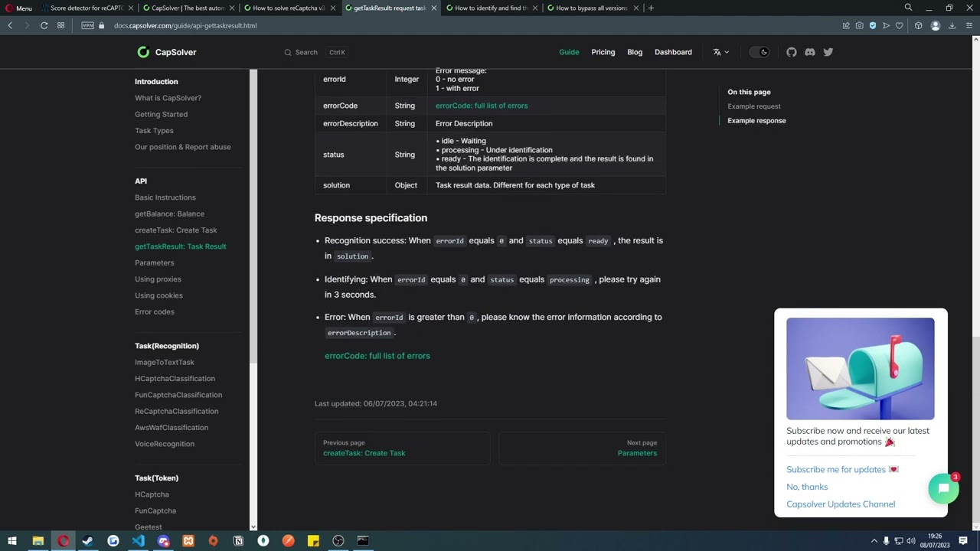Screen dimensions: 980x551
Task: Click browser profile avatar icon
Action: [935, 25]
